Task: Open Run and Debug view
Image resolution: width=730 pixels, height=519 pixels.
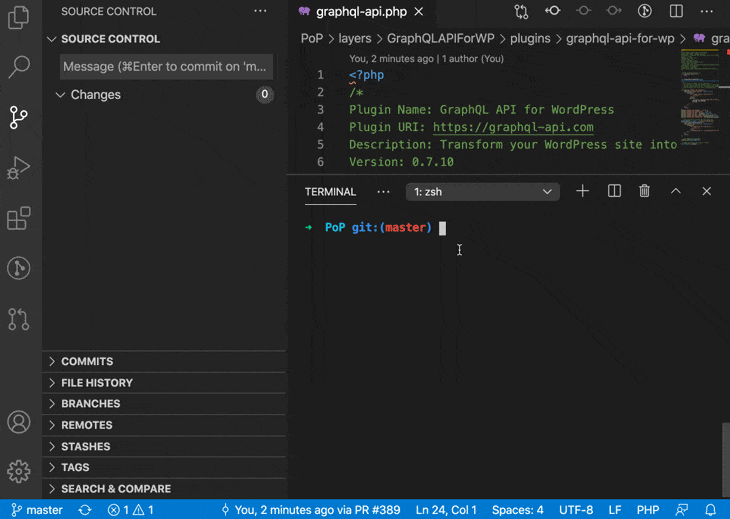Action: click(x=19, y=168)
